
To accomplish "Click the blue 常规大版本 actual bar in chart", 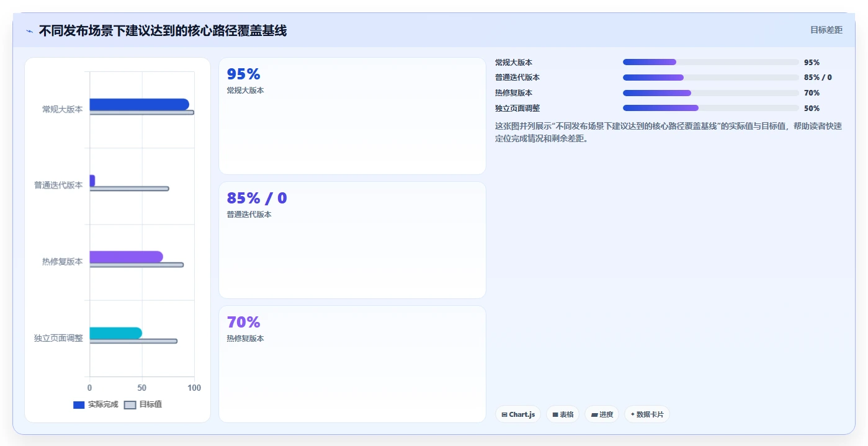I will 139,104.
